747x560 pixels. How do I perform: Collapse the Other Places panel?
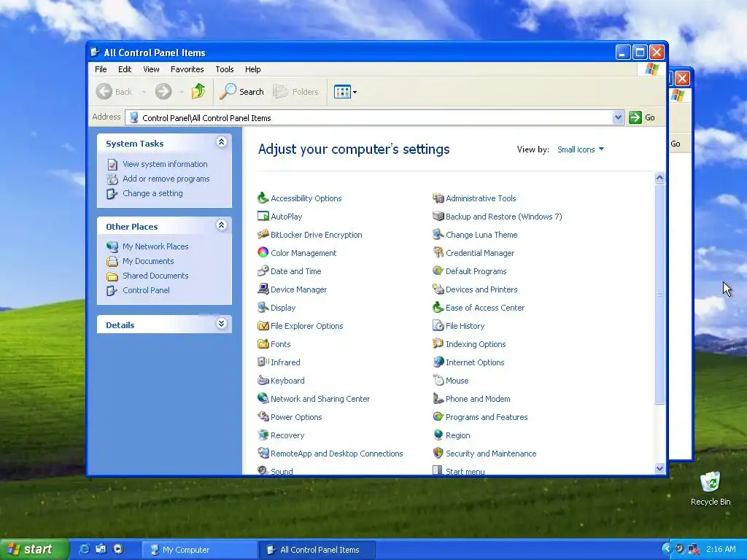[x=221, y=225]
